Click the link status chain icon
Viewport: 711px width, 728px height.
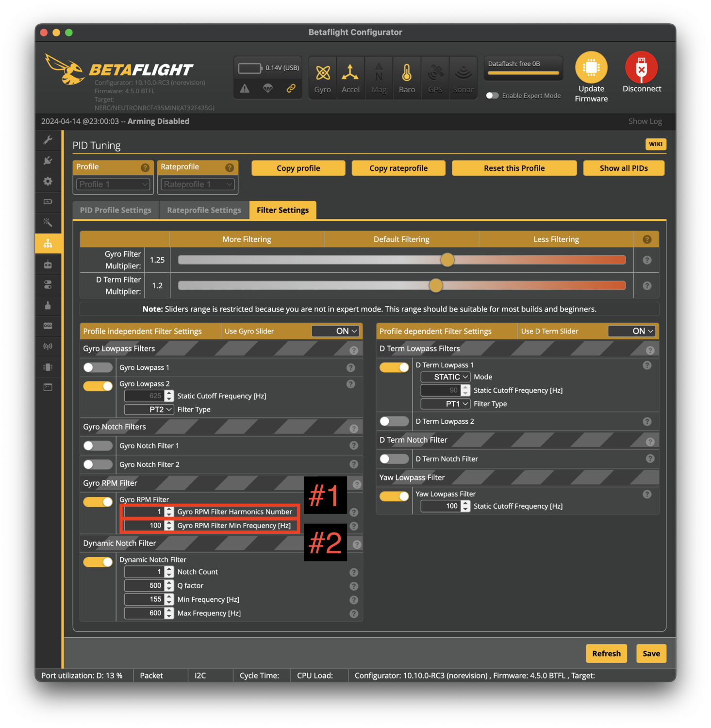tap(291, 88)
